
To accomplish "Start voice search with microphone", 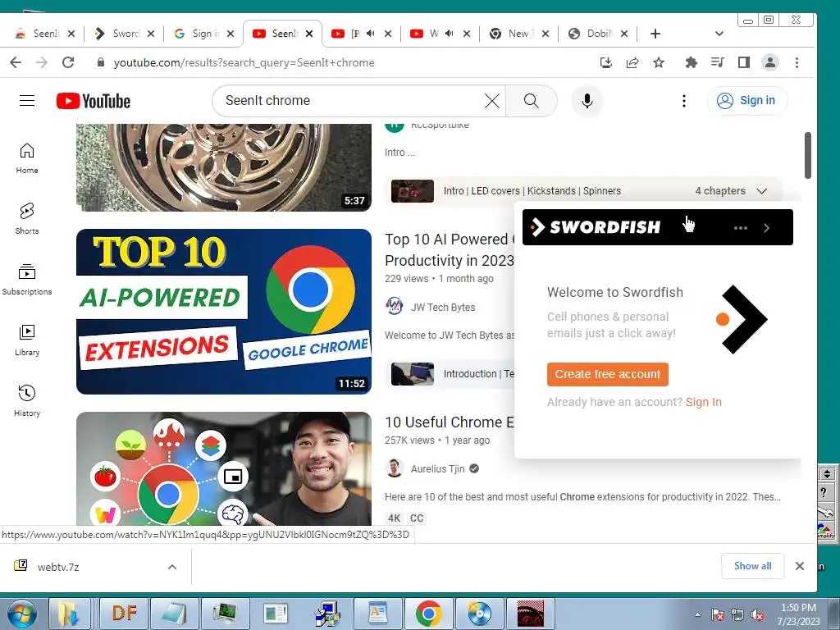I will (x=587, y=101).
